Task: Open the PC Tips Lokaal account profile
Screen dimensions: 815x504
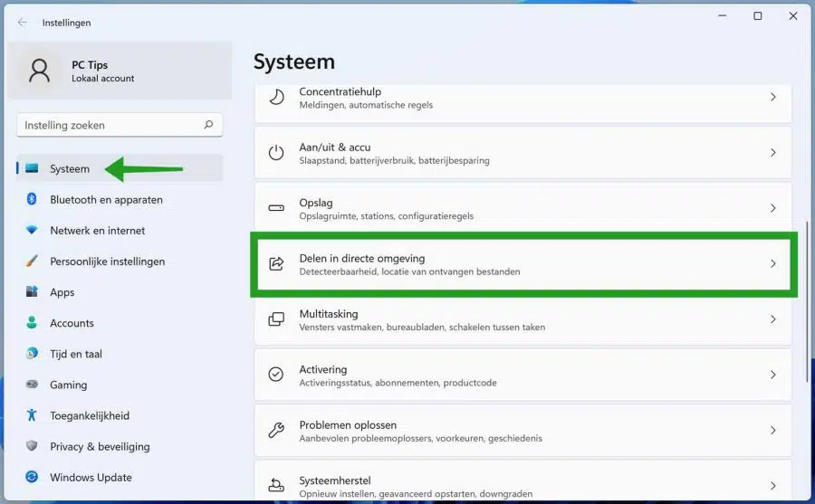Action: click(120, 71)
